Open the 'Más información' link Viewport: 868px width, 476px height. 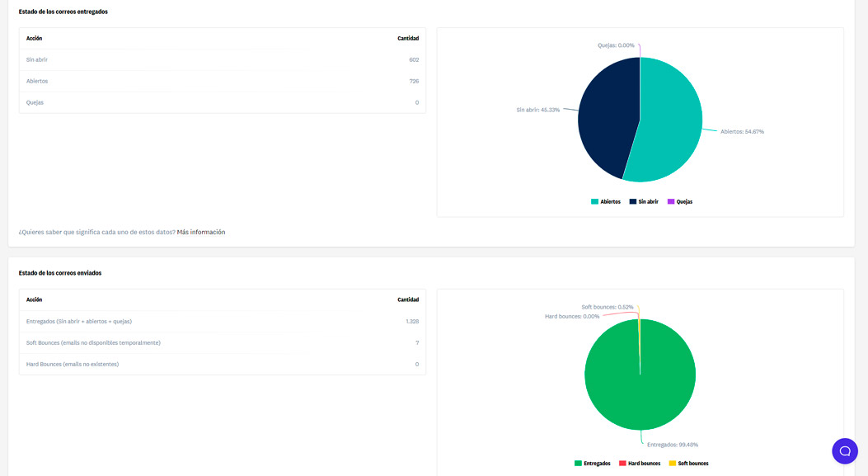[201, 232]
